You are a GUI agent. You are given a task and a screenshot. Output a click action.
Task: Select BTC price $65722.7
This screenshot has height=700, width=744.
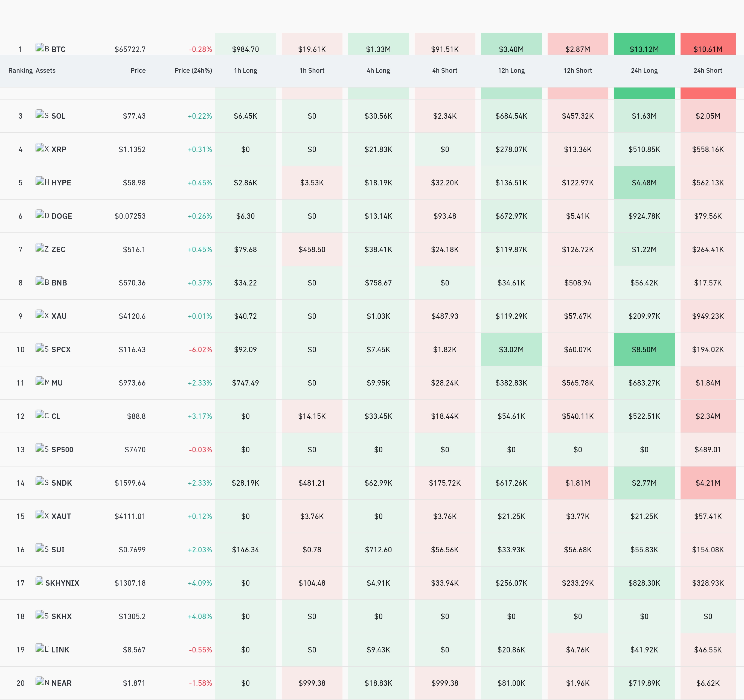130,49
